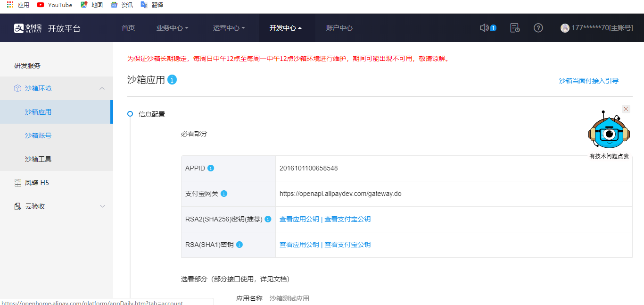644x305 pixels.
Task: Click the 信息配置 step marker circle
Action: pos(130,114)
